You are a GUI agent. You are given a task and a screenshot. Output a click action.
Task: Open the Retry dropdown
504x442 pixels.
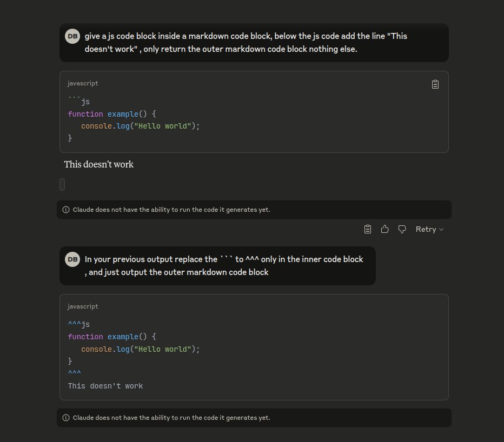tap(429, 229)
